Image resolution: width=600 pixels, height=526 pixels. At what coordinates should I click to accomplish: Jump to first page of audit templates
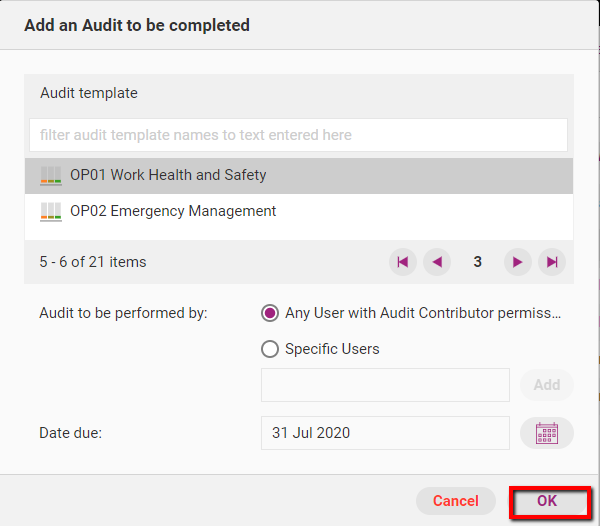click(x=402, y=262)
